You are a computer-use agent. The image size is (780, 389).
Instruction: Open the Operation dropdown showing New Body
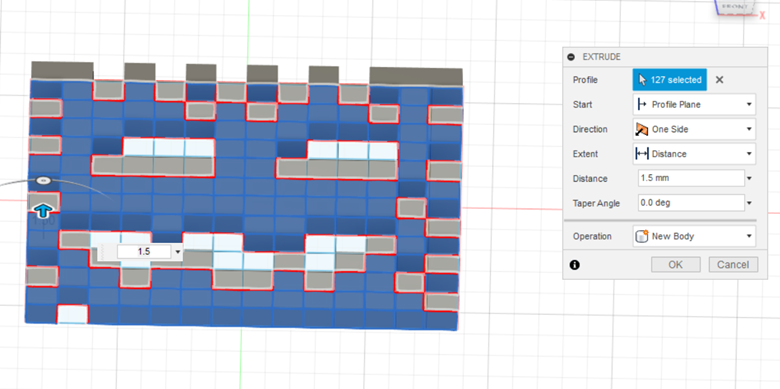pyautogui.click(x=694, y=236)
